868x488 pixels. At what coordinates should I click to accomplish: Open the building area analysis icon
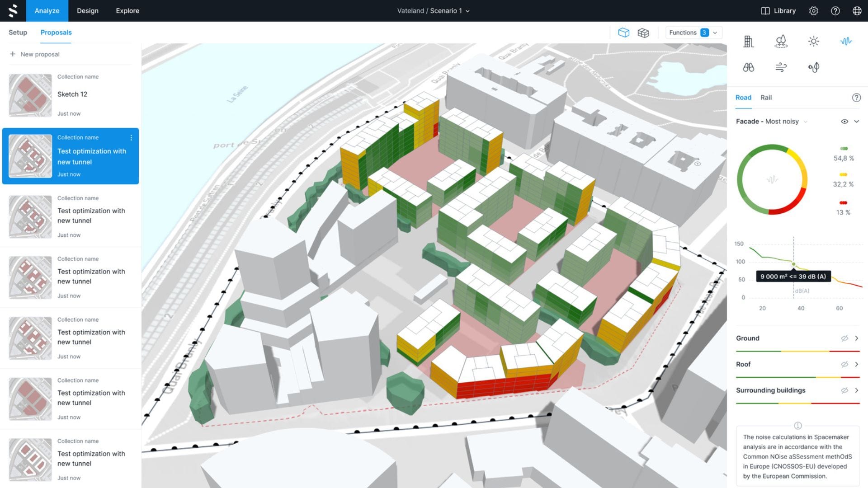[x=748, y=41]
